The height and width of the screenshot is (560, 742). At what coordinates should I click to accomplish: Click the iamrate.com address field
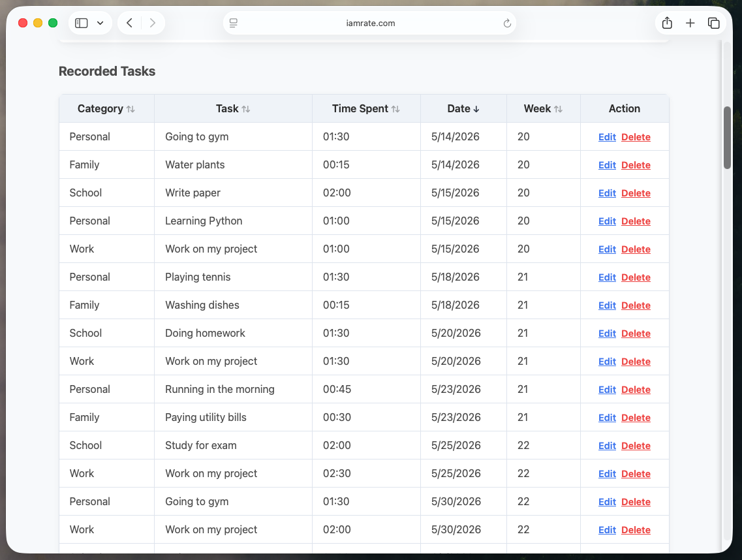tap(370, 23)
